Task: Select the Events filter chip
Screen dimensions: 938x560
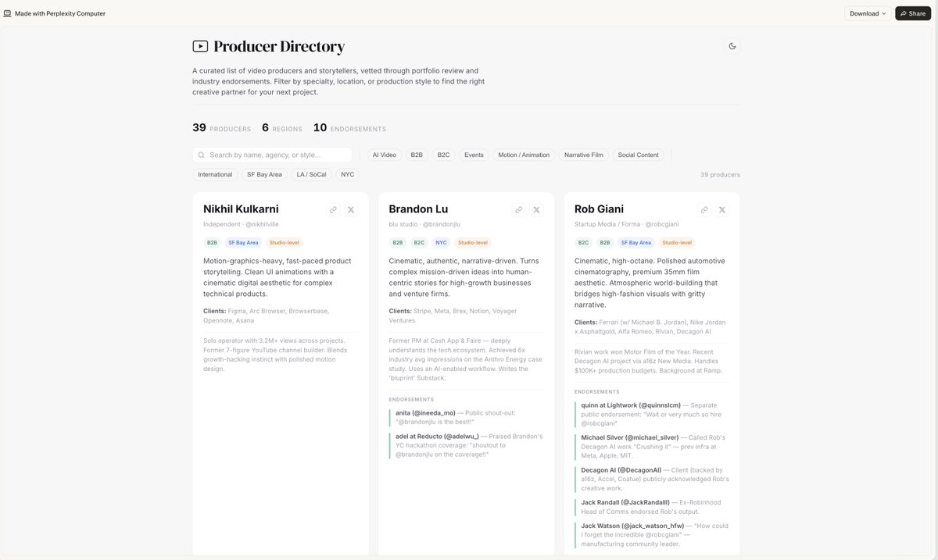Action: tap(474, 155)
